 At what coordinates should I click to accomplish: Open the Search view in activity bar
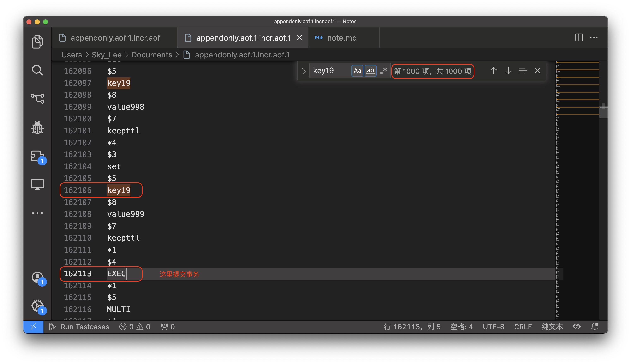click(37, 70)
